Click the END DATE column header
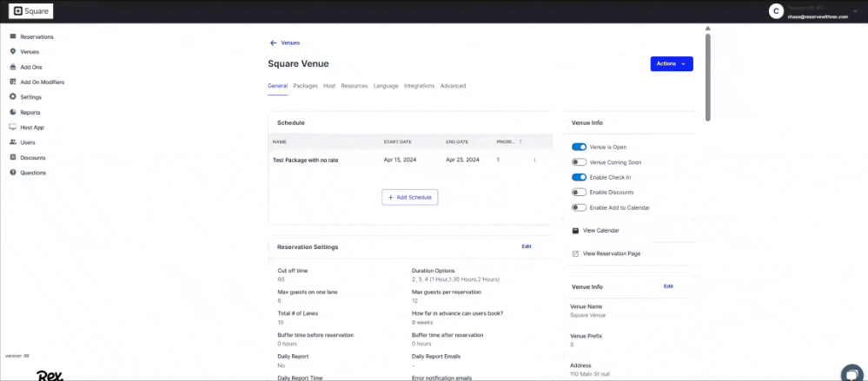This screenshot has width=868, height=381. (457, 142)
